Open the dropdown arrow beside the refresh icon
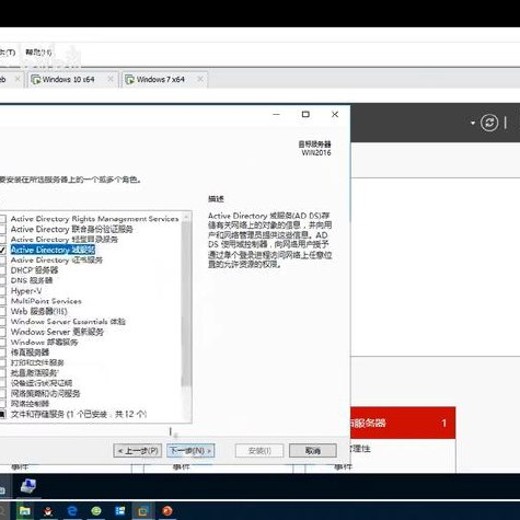 pyautogui.click(x=473, y=123)
